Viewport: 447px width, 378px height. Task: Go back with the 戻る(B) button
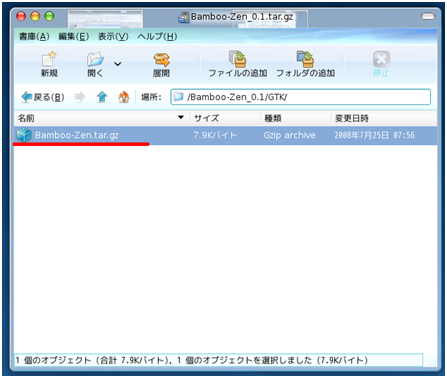pos(43,97)
